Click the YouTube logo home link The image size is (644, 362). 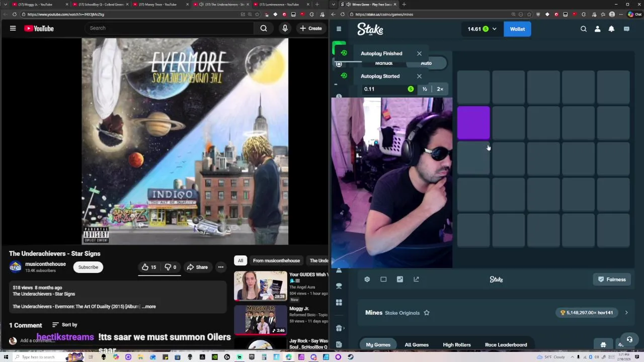click(x=39, y=29)
